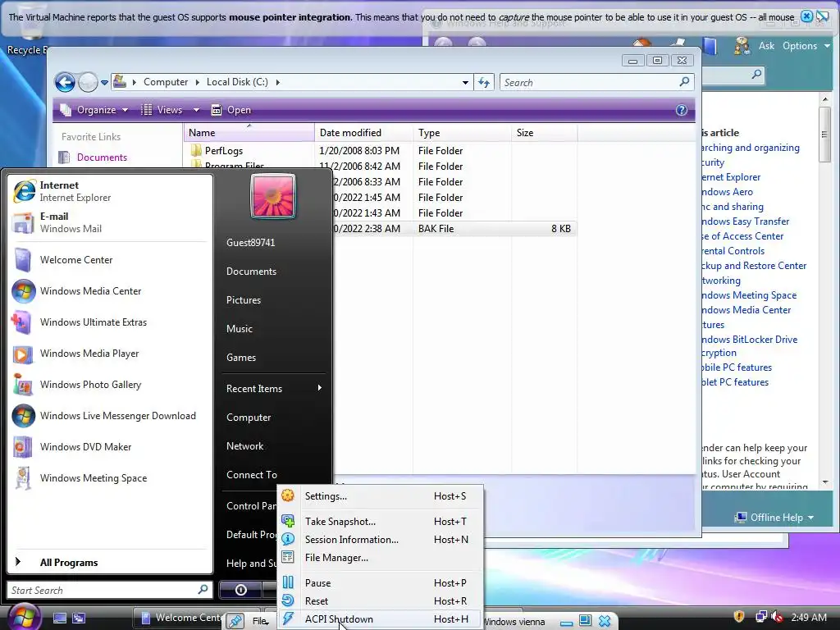840x630 pixels.
Task: Open the Views dropdown arrow
Action: click(x=196, y=110)
